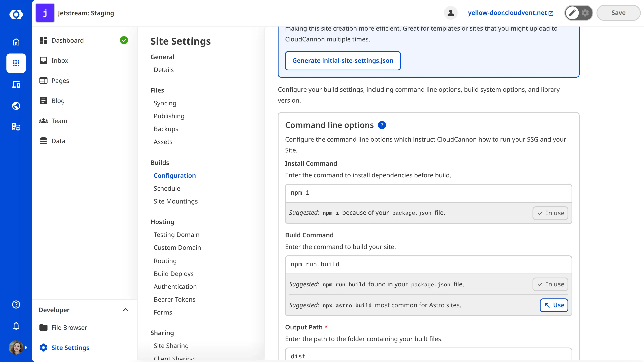
Task: Open the Syncing settings page
Action: coord(165,103)
